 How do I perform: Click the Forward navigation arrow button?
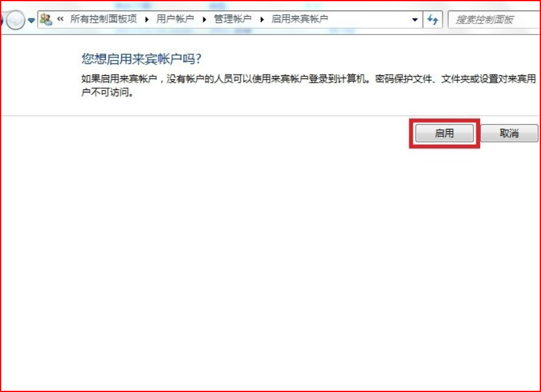15,20
